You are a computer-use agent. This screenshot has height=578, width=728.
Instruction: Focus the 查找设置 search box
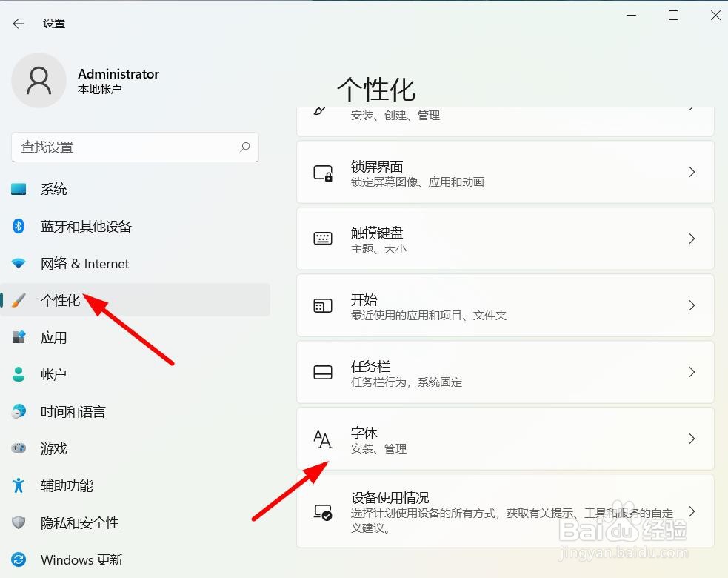[135, 147]
